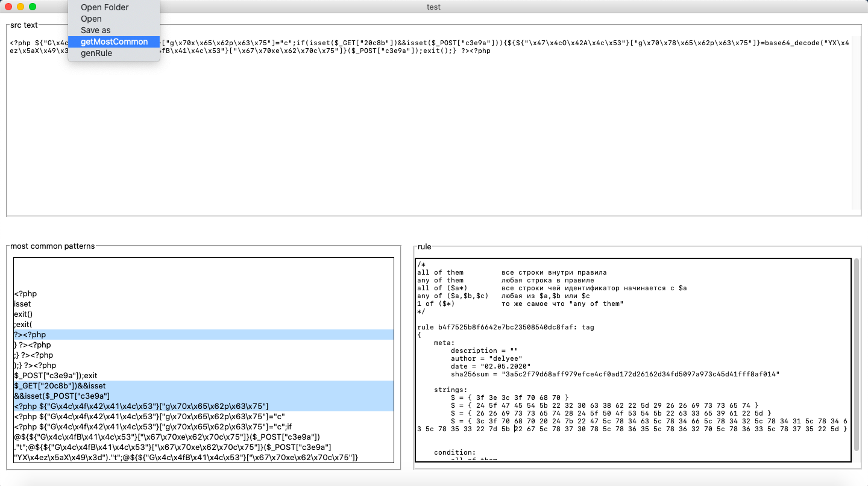
Task: Select the Open menu entry
Action: (x=114, y=19)
